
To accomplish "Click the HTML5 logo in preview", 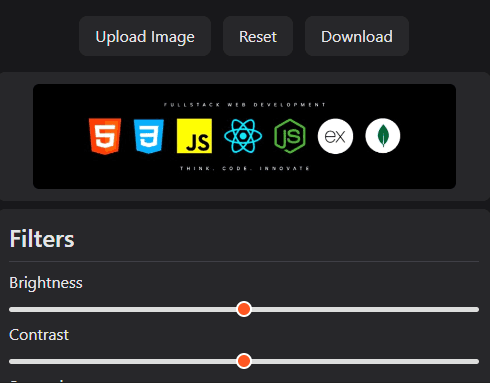I will point(105,136).
